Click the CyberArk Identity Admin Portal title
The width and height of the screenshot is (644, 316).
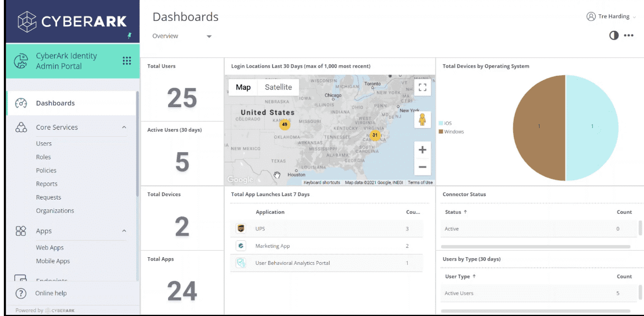pyautogui.click(x=66, y=61)
